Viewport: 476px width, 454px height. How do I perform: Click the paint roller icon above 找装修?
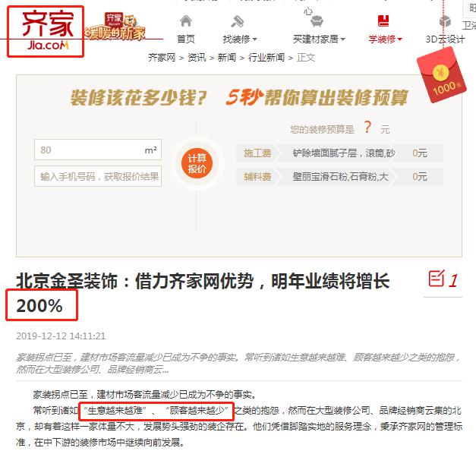coord(238,21)
